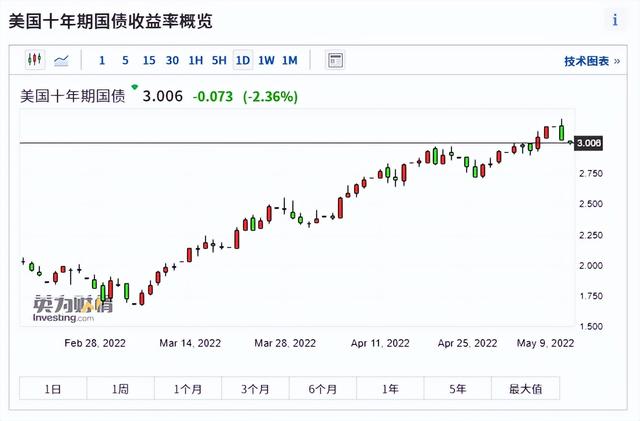Show the 5年 time range
The width and height of the screenshot is (640, 421).
tap(457, 388)
